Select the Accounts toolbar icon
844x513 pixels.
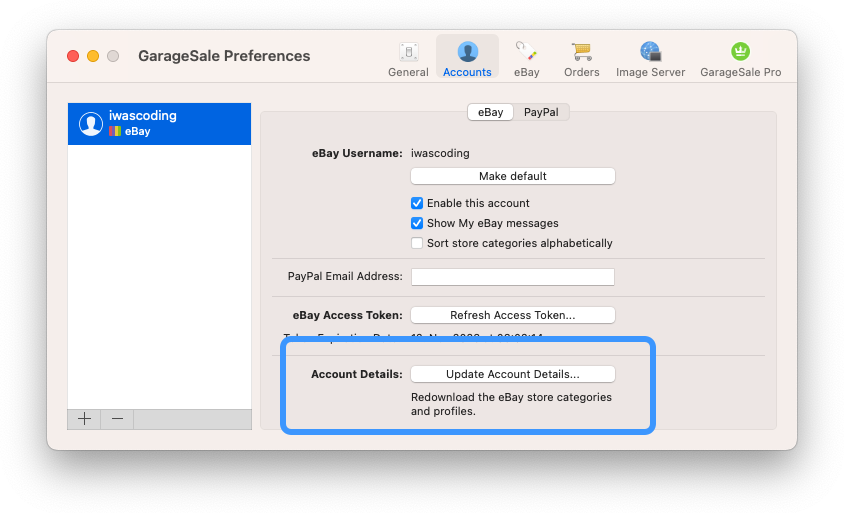(467, 59)
